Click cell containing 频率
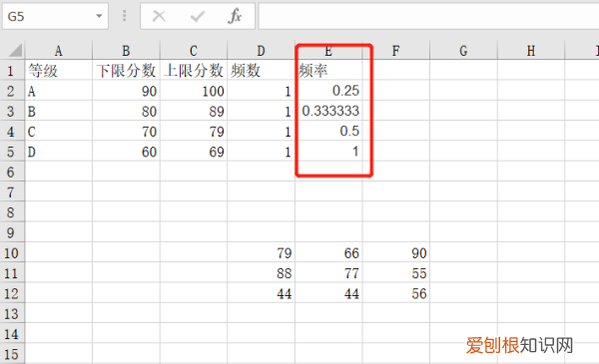The width and height of the screenshot is (599, 364). pyautogui.click(x=328, y=70)
